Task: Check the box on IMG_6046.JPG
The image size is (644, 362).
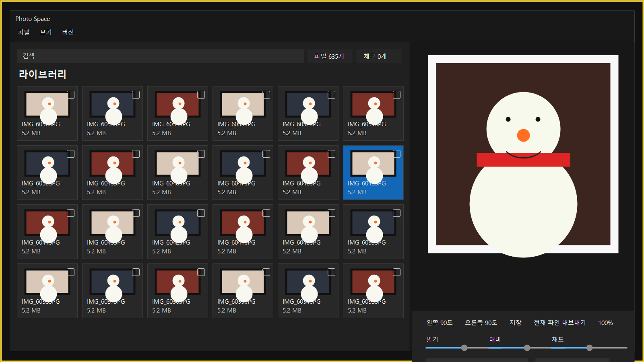Action: click(x=332, y=154)
